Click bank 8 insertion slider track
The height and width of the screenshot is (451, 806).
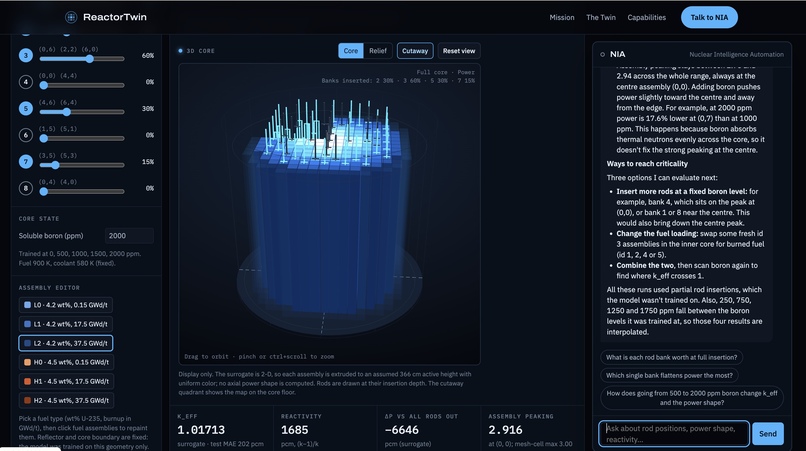82,192
